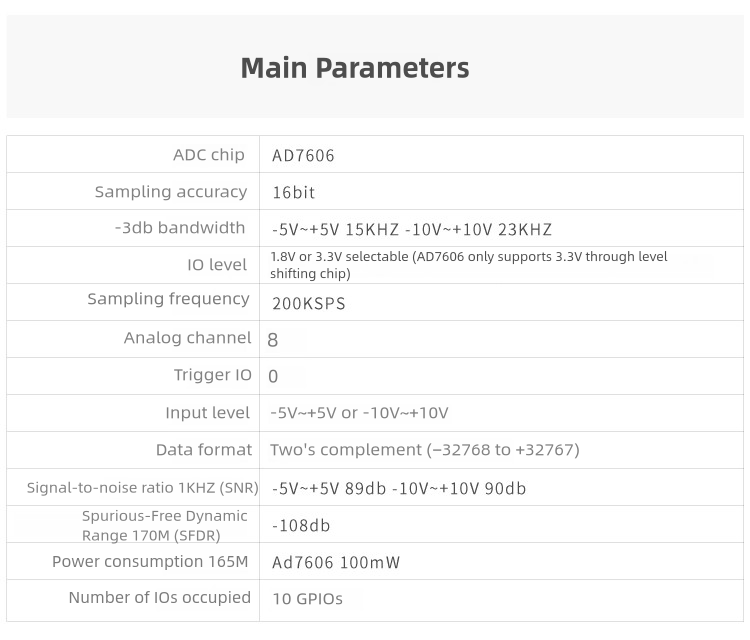Click the 15KHZ 23KHZ bandwidth value

pos(411,230)
